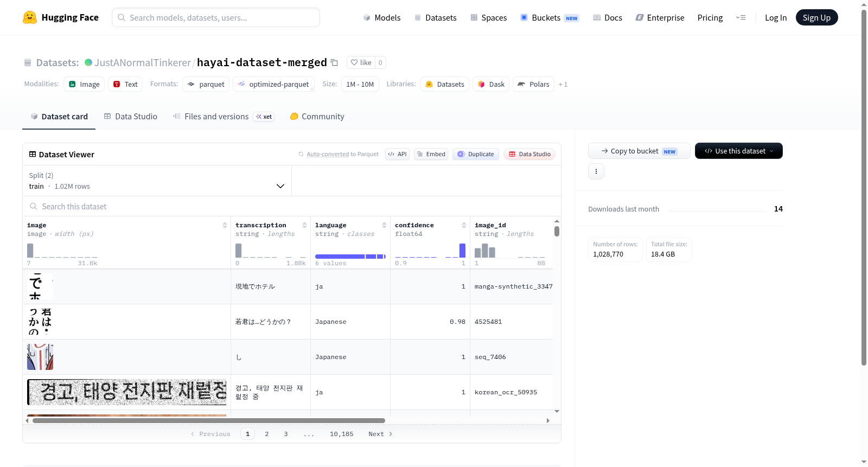
Task: Sort by the image column
Action: [225, 225]
